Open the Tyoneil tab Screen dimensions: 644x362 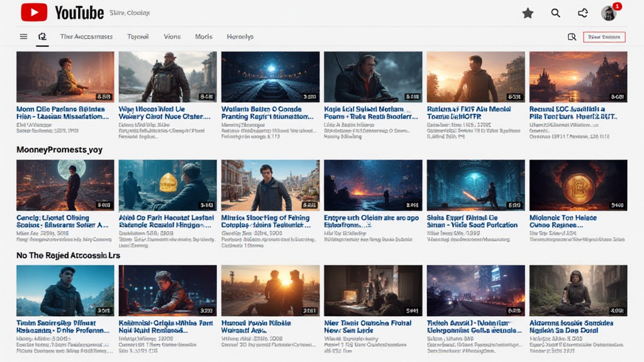click(138, 36)
